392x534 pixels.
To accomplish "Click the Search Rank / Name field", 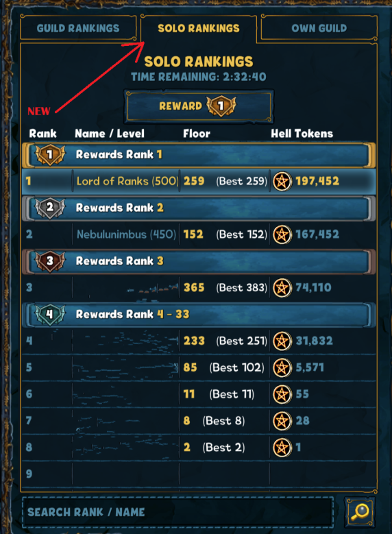I will tap(177, 512).
